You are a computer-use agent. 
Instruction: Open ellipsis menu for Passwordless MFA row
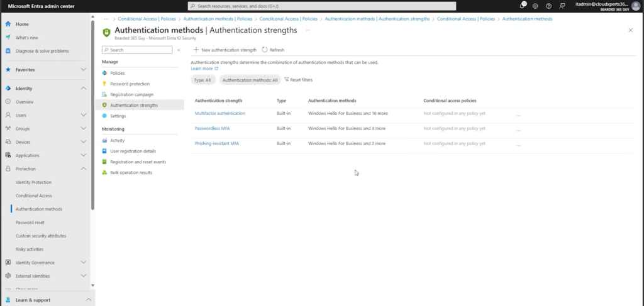point(518,131)
